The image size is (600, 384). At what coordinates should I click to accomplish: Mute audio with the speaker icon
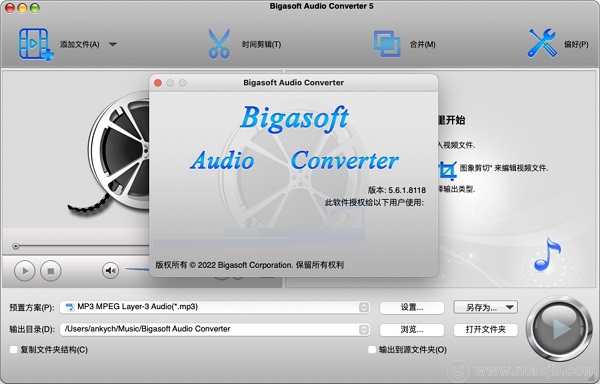click(x=110, y=270)
